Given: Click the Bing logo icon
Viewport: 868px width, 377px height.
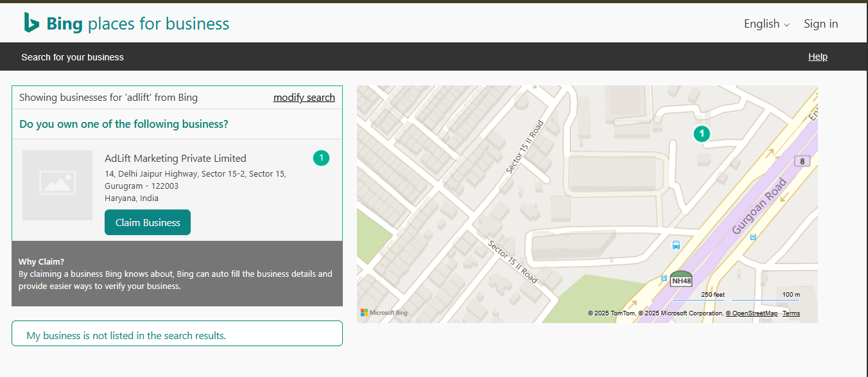Looking at the screenshot, I should click(x=31, y=22).
